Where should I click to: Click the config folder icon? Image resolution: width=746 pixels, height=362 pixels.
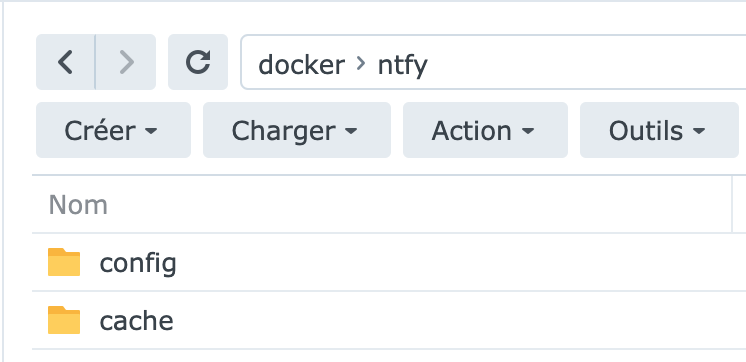(x=64, y=262)
